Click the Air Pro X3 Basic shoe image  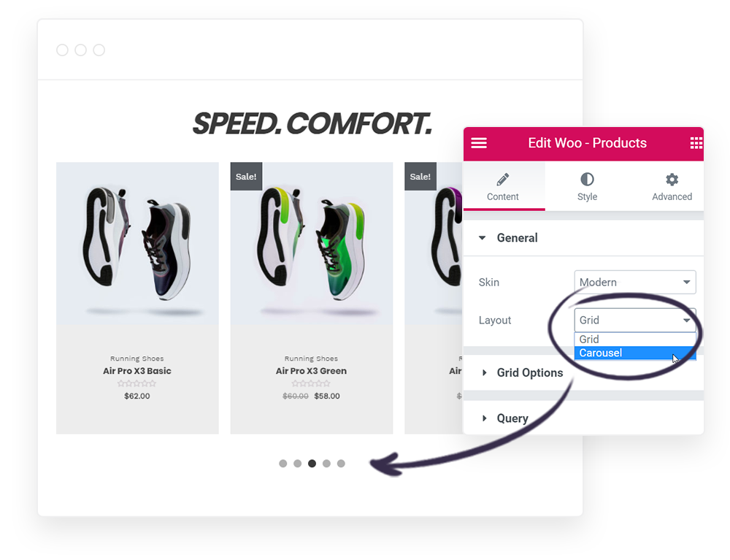(137, 243)
